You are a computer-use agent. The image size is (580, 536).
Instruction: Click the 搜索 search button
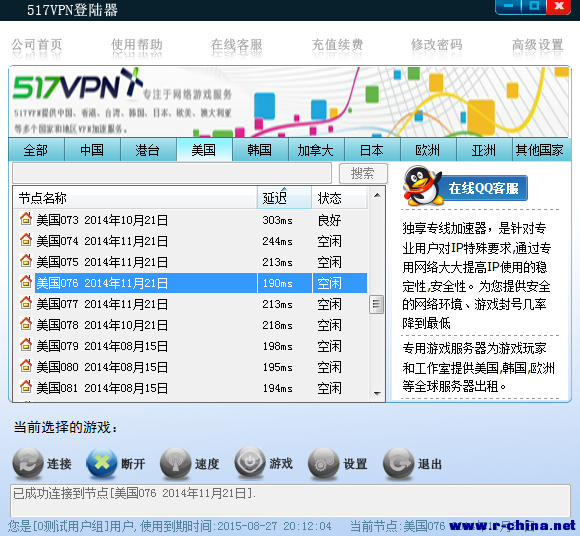(x=363, y=173)
